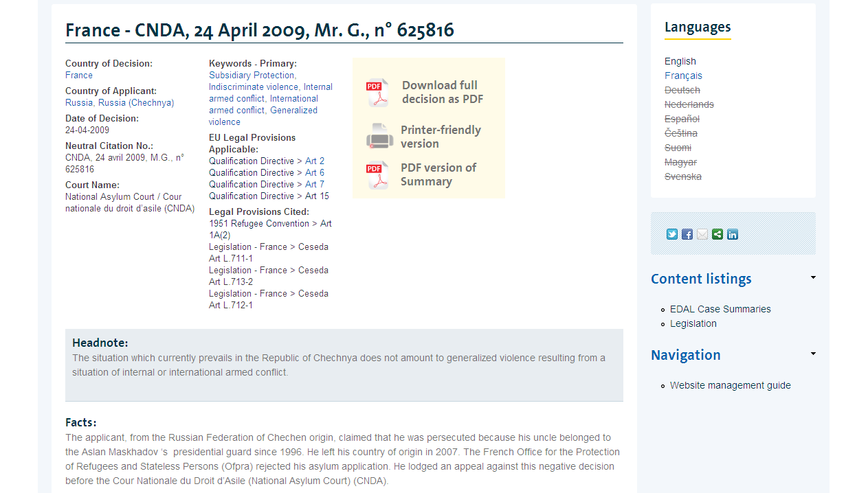Open the Printer-friendly version link
The width and height of the screenshot is (868, 493).
(x=441, y=137)
